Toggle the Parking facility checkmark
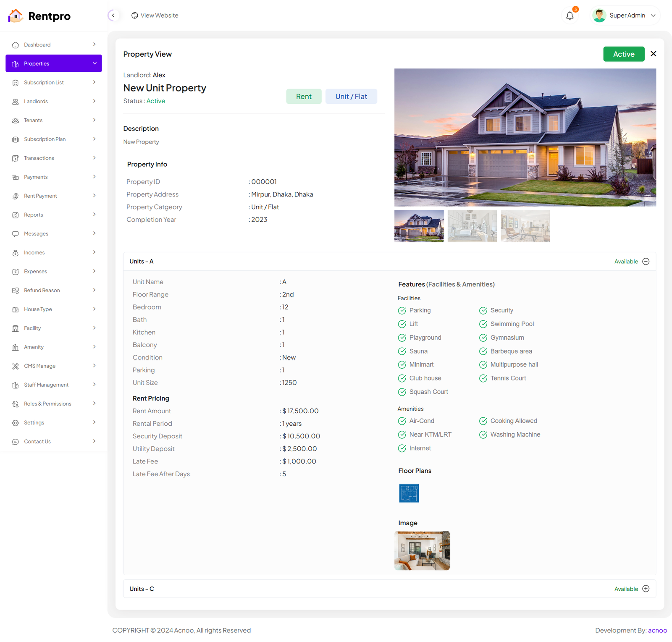 402,311
